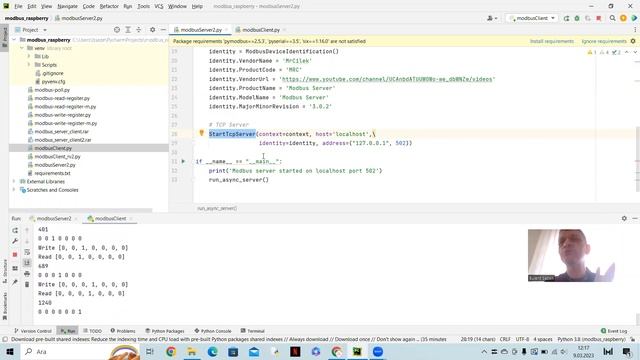Open Search Everywhere magnifier icon

(x=613, y=18)
